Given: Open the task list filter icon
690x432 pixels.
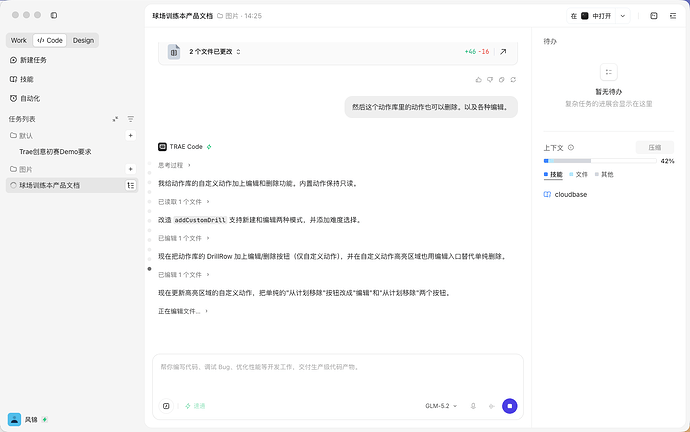Looking at the screenshot, I should [131, 119].
